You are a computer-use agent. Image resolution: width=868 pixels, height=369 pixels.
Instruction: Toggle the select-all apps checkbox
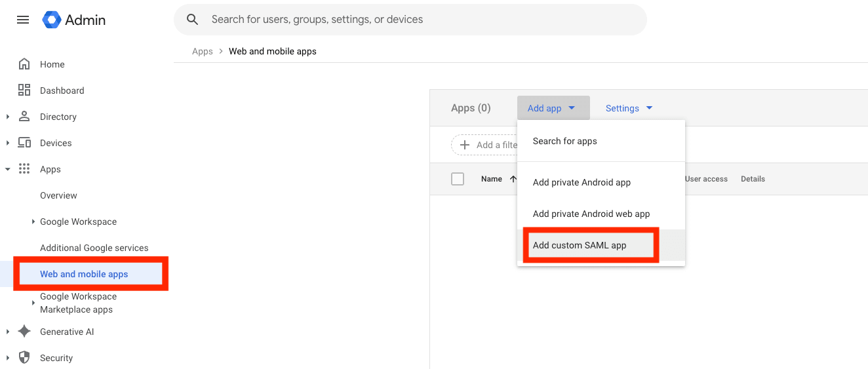458,179
